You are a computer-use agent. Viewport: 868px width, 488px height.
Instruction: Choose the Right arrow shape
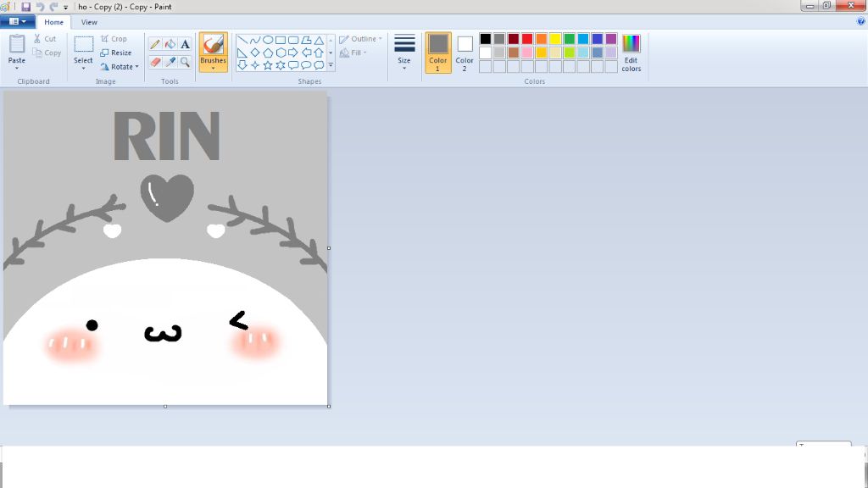pos(293,53)
